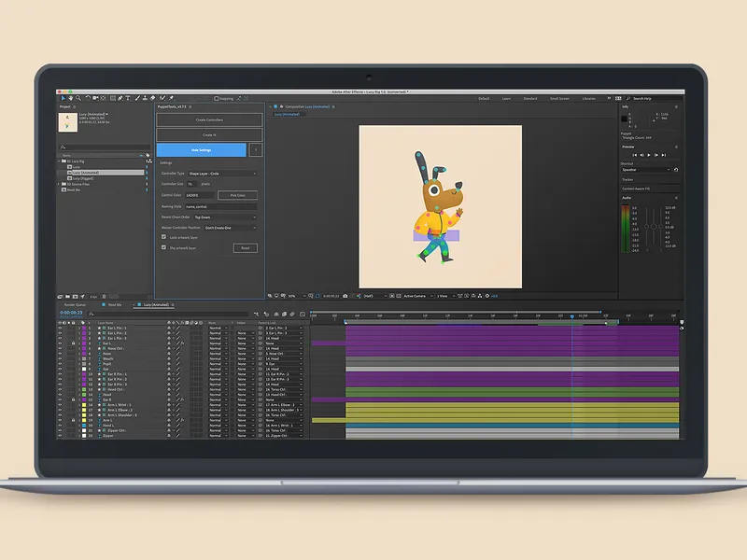
Task: Hide the Nose layer with its eye icon
Action: [60, 354]
